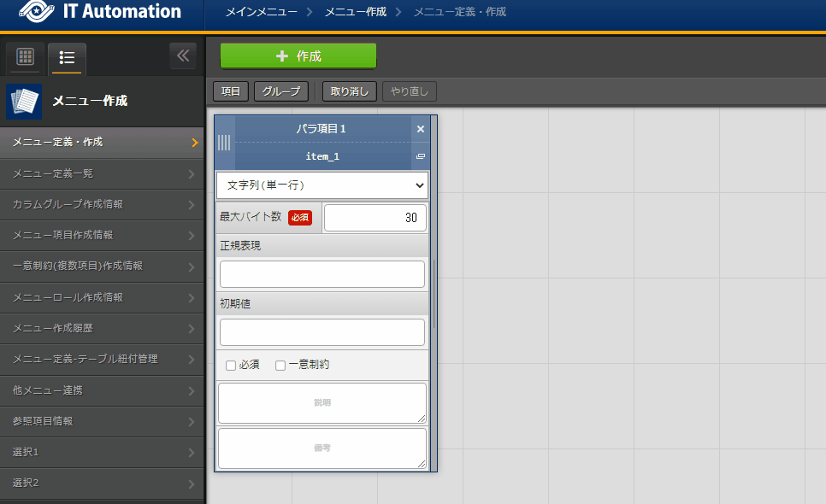Expand カラムグループ作成情報 chevron
The height and width of the screenshot is (504, 826).
[192, 205]
